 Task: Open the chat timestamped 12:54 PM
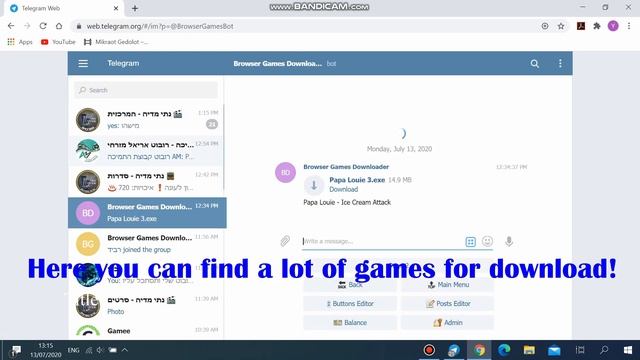point(146,151)
